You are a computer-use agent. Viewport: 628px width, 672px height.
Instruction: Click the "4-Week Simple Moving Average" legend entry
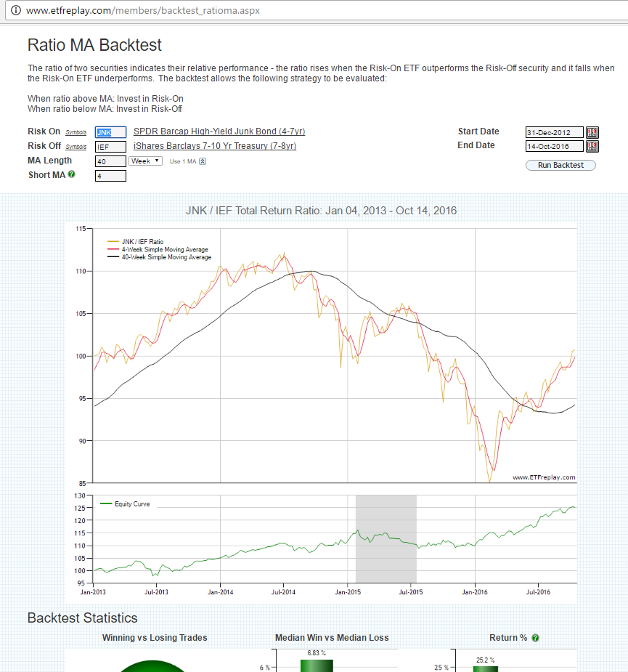tap(158, 249)
